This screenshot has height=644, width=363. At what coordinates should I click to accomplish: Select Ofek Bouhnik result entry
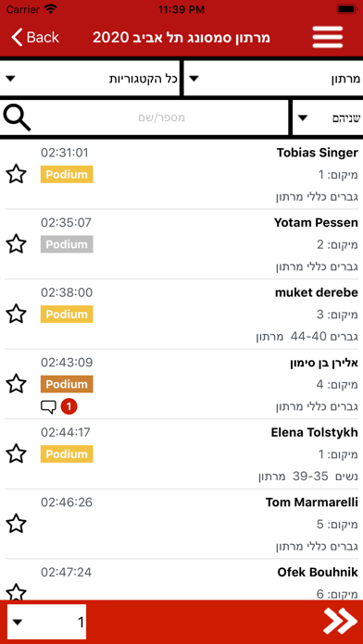pyautogui.click(x=181, y=579)
